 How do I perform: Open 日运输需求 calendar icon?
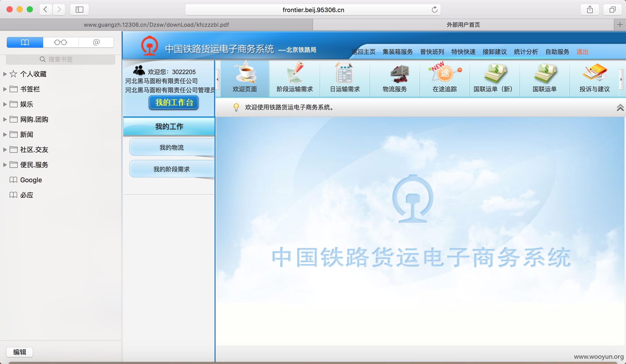(x=344, y=73)
